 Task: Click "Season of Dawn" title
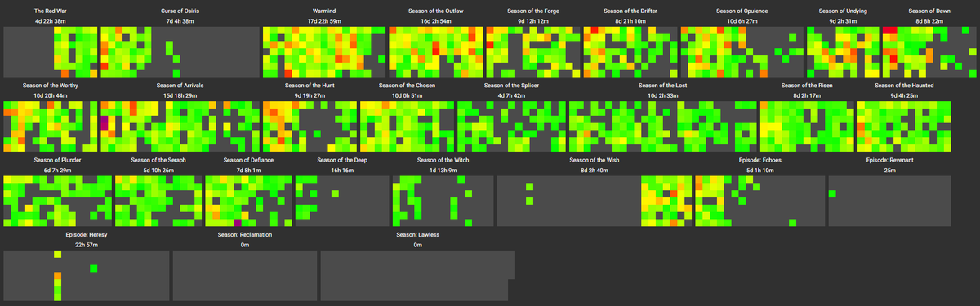929,11
